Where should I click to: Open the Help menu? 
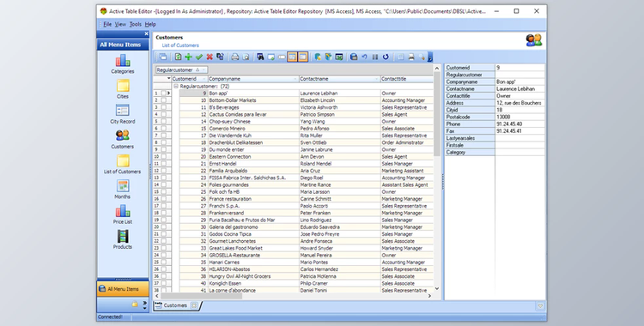[x=150, y=24]
